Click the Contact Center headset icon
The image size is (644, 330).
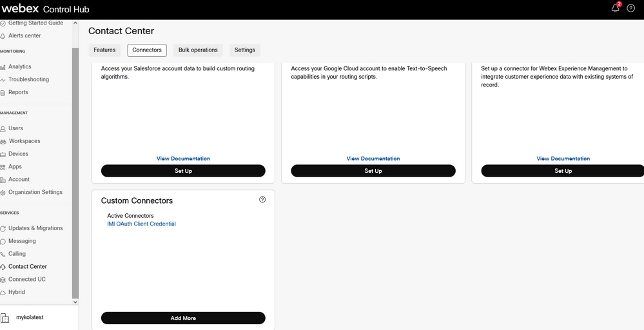coord(3,267)
